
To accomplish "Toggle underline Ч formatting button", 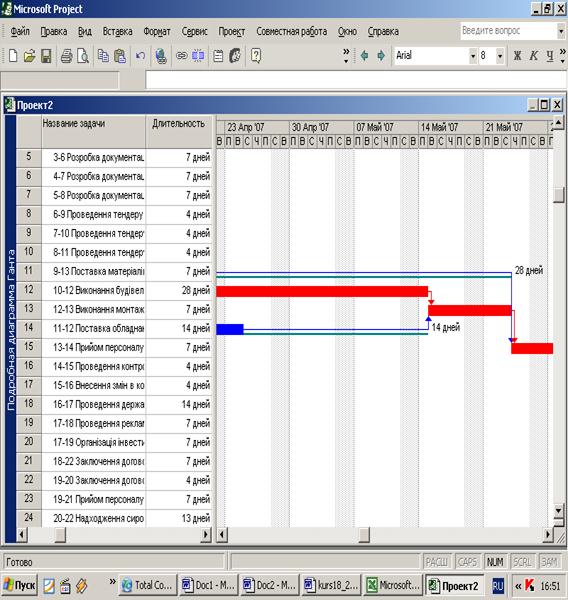I will coord(550,56).
